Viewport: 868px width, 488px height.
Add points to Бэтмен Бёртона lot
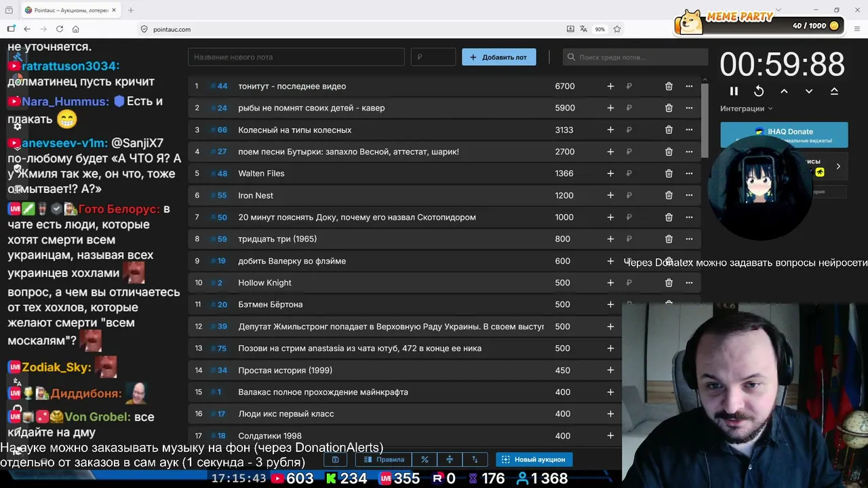(610, 304)
